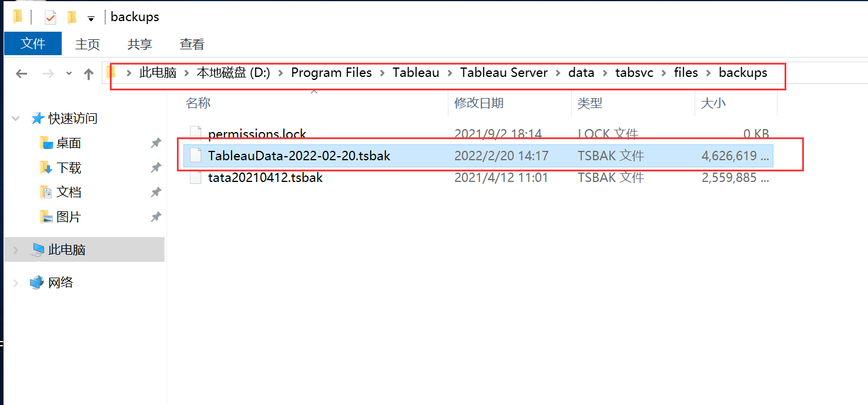The image size is (868, 405).
Task: Select 网络 in the navigation pane
Action: click(x=61, y=282)
